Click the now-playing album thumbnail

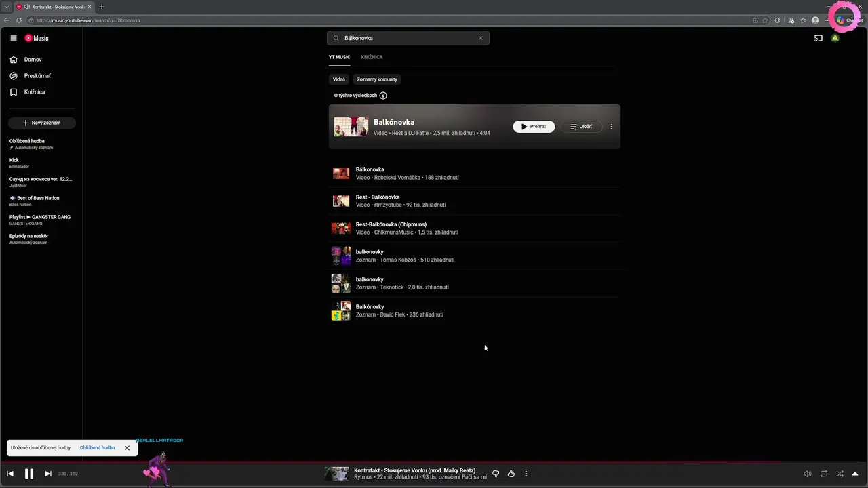pyautogui.click(x=337, y=474)
